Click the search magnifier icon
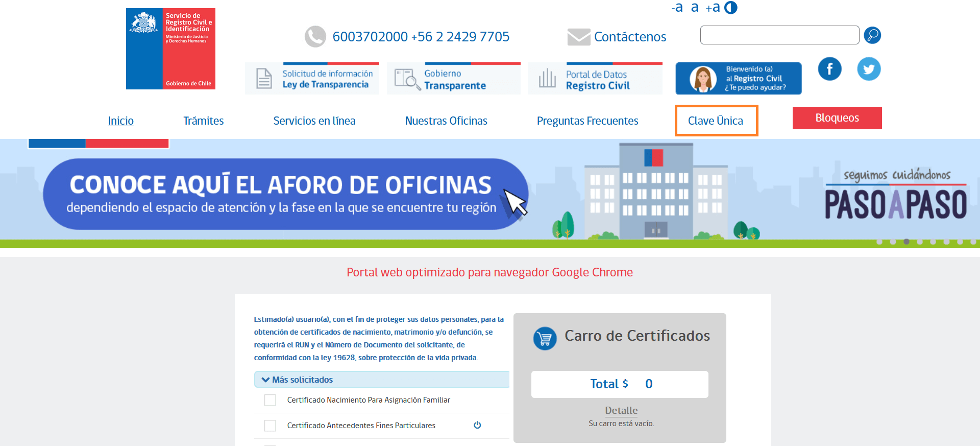 coord(872,35)
